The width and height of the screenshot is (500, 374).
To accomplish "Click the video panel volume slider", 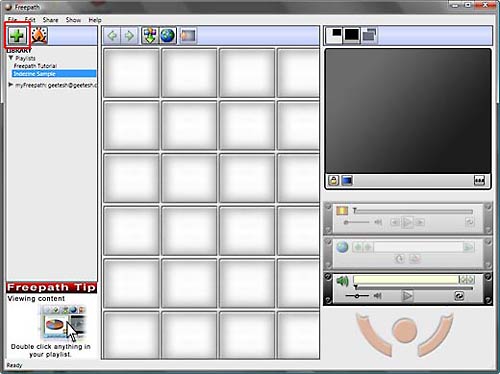I will 357,222.
